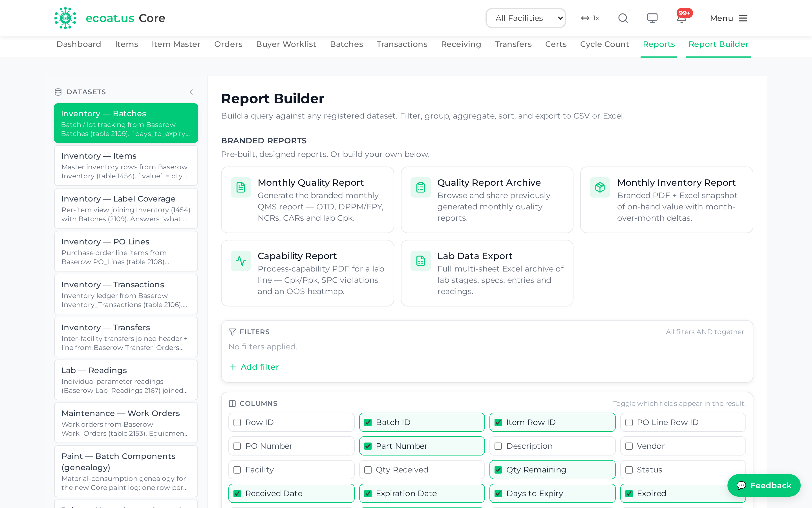Switch to the Batches tab

pos(346,44)
